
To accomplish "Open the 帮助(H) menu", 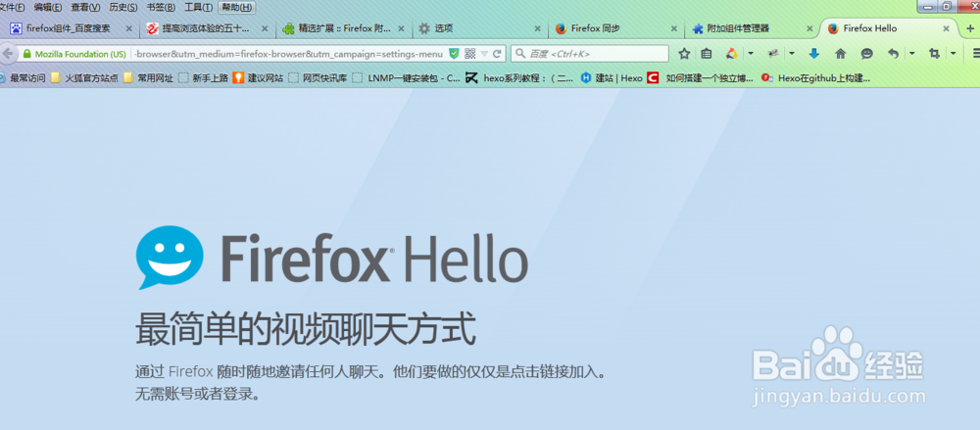I will coord(237,8).
